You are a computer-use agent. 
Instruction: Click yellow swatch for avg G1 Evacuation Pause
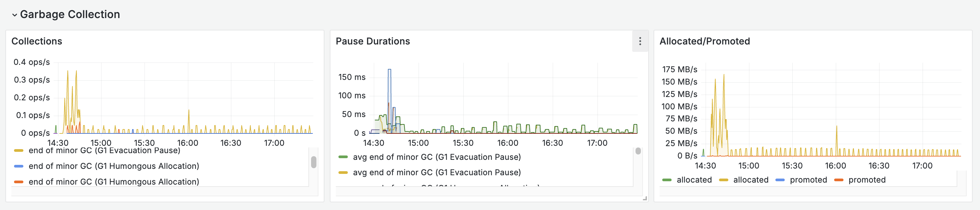coord(343,173)
